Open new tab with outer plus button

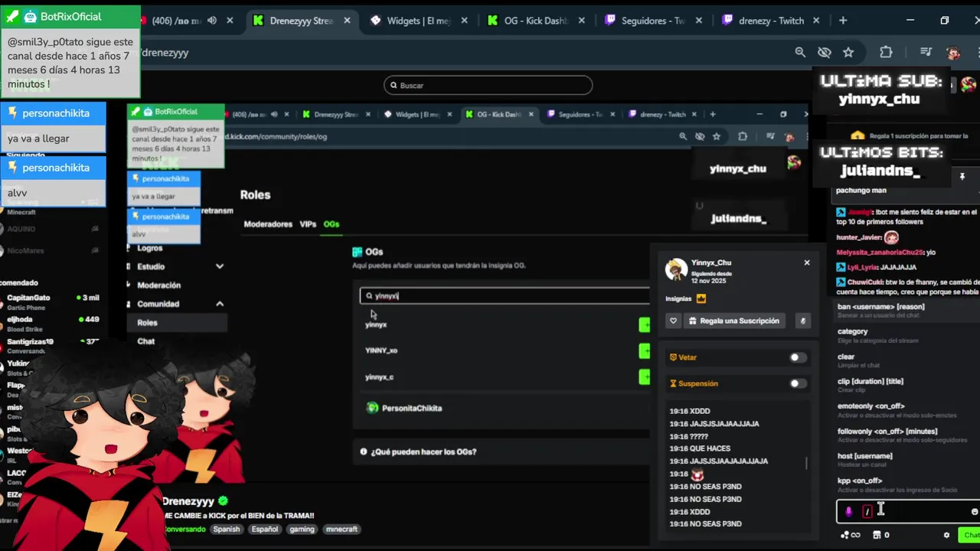(x=843, y=21)
